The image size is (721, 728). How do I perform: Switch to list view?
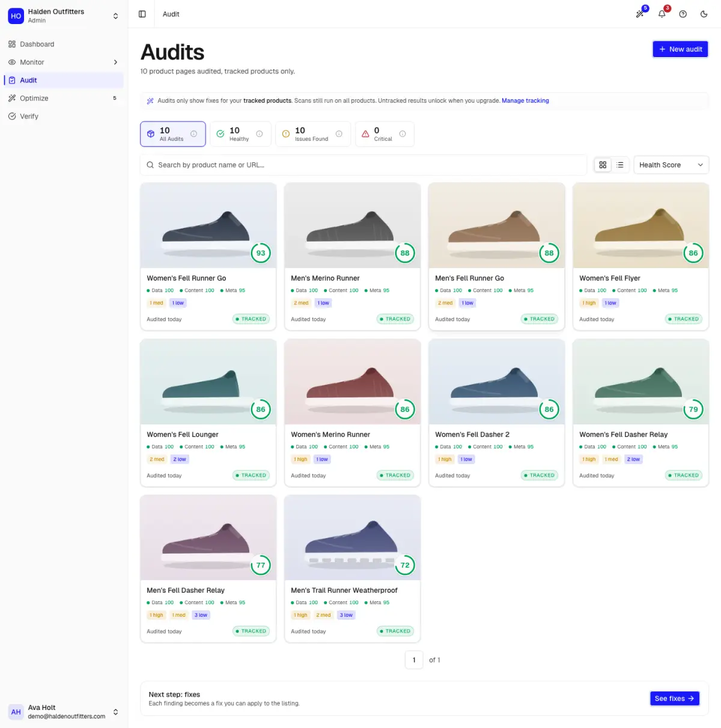pyautogui.click(x=620, y=165)
